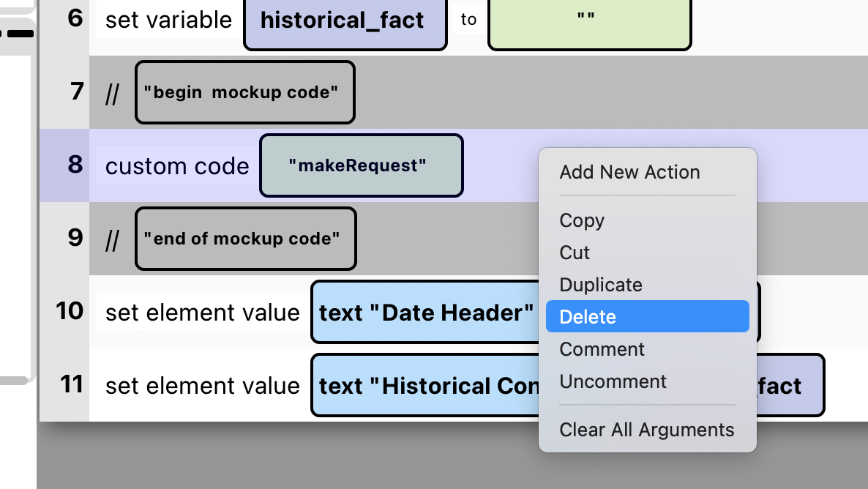Click the "//" comment marker on line 7

coord(113,93)
